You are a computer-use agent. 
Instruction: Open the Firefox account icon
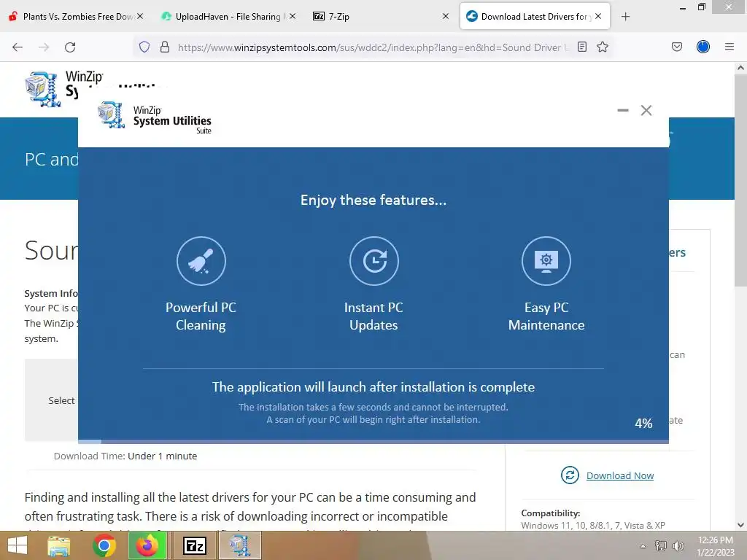click(703, 47)
